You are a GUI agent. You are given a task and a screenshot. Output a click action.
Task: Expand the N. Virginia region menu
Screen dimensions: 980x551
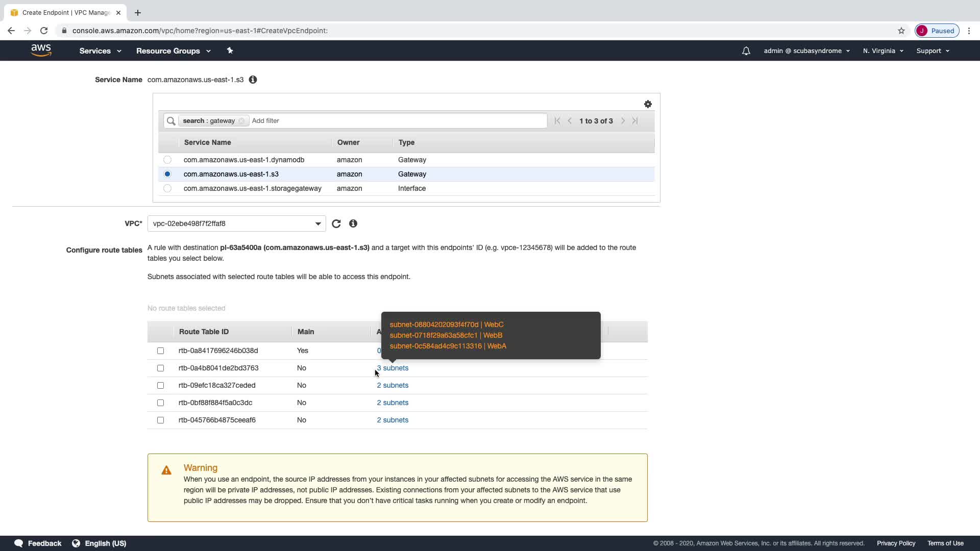point(883,51)
